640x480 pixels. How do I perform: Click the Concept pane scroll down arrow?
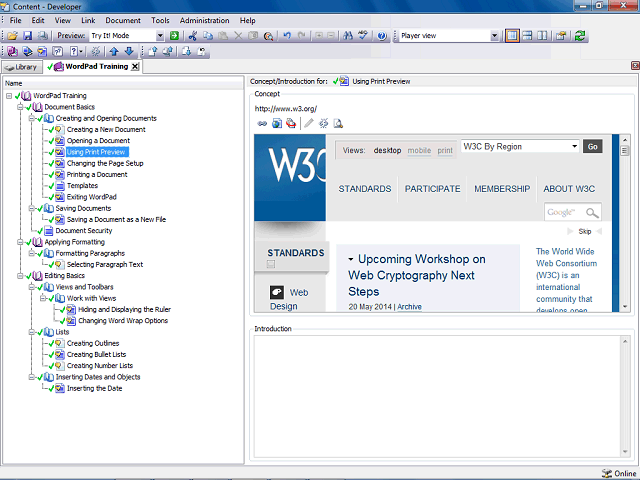tap(624, 307)
